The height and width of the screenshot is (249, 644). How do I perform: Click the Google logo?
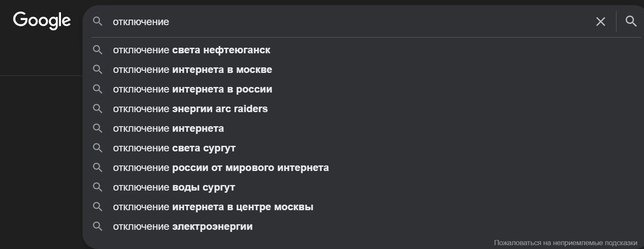42,20
